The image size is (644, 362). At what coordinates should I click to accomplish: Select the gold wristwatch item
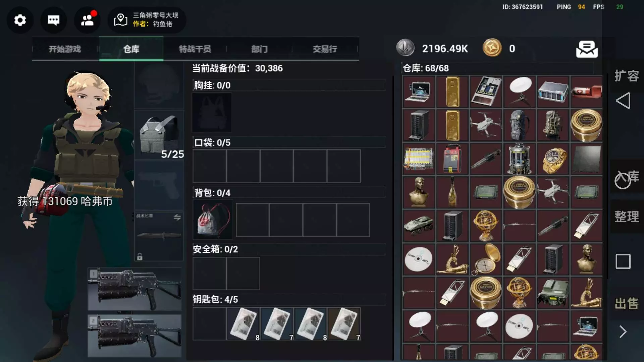pos(553,159)
